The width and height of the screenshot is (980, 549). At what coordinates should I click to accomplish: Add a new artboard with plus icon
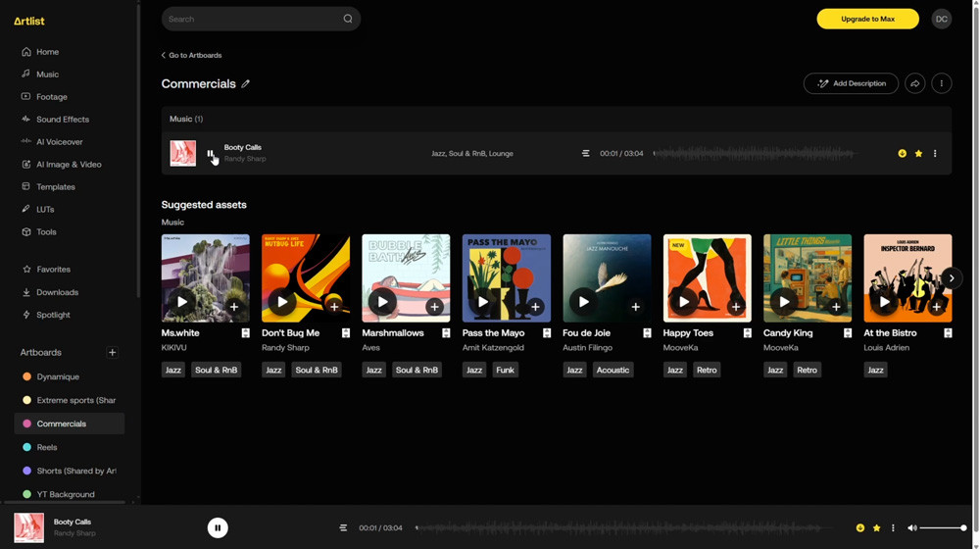(x=113, y=353)
